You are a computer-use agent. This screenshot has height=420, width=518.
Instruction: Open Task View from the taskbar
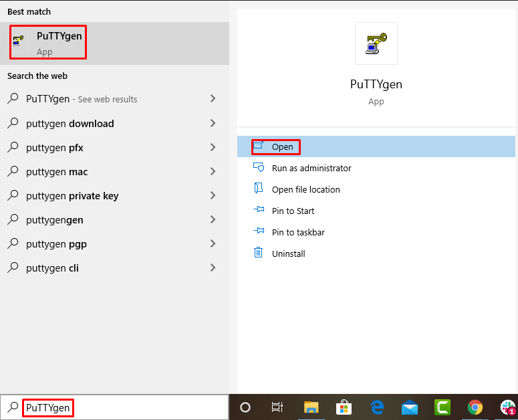tap(277, 407)
